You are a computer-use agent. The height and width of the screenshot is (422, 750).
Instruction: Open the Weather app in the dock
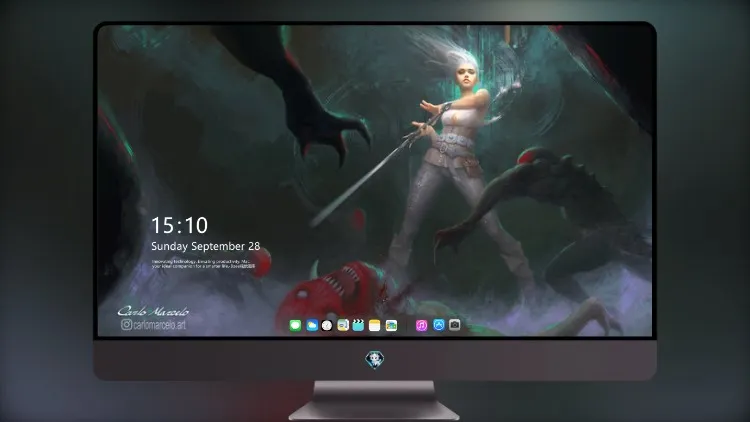pos(312,325)
